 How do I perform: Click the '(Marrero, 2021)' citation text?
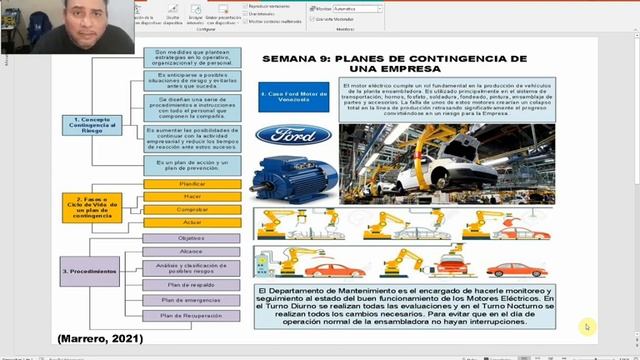click(x=100, y=338)
